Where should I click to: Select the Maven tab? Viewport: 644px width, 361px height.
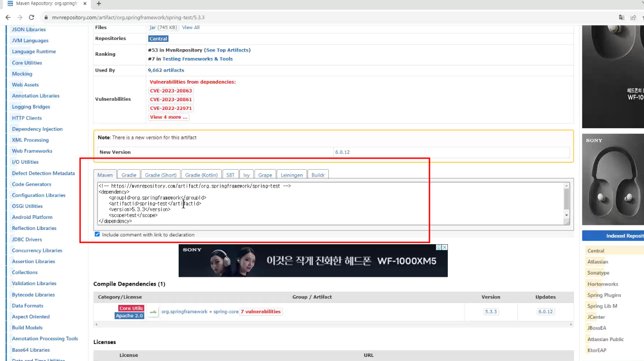coord(105,175)
